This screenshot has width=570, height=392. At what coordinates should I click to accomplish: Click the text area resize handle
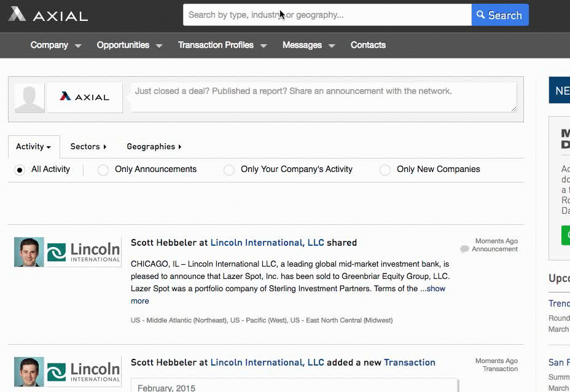(513, 109)
